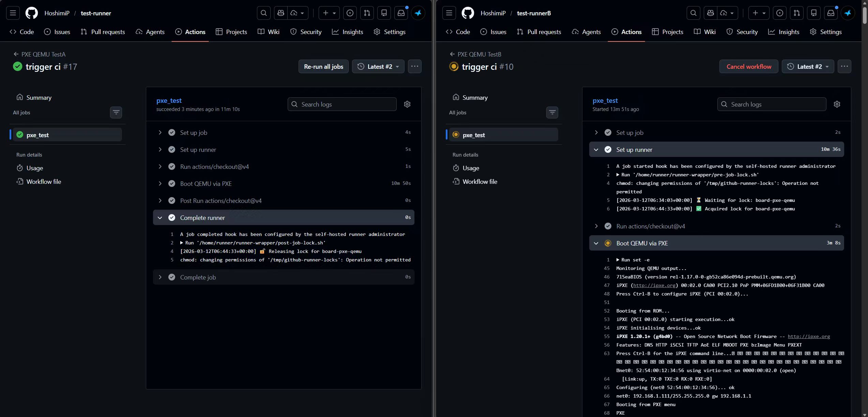Open the Copilot icon in the left header
The height and width of the screenshot is (417, 868).
click(x=281, y=13)
